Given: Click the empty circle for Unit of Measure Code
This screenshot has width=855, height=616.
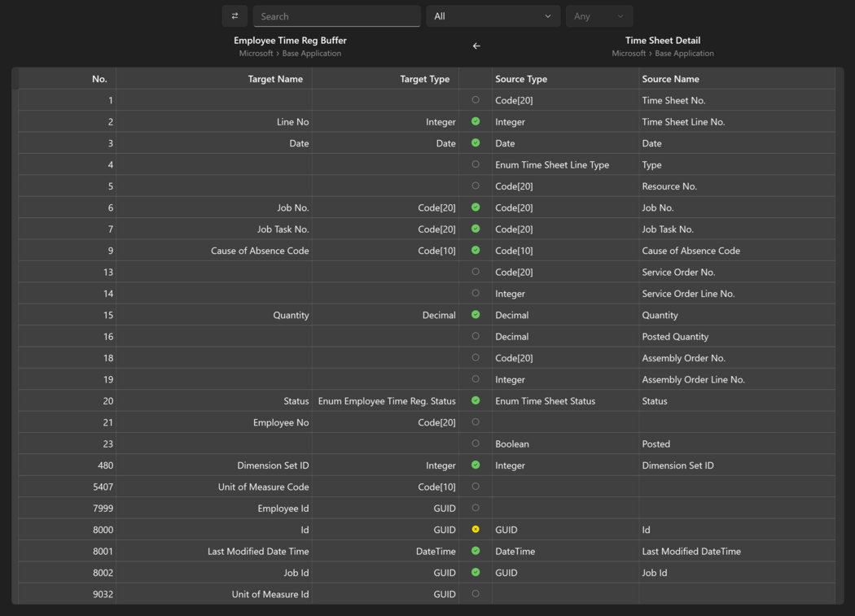Looking at the screenshot, I should click(476, 487).
